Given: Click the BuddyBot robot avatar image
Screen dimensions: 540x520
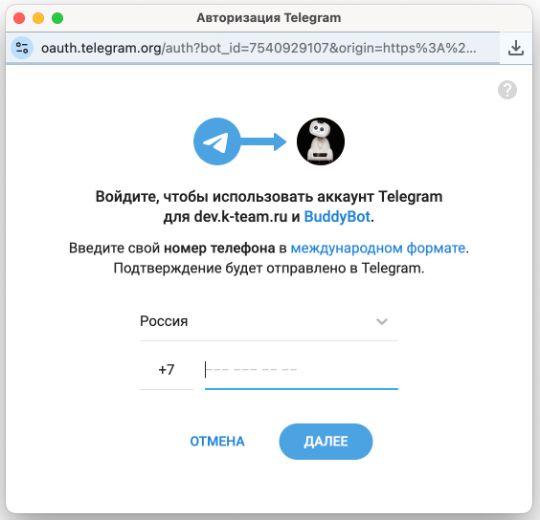Looking at the screenshot, I should [321, 142].
